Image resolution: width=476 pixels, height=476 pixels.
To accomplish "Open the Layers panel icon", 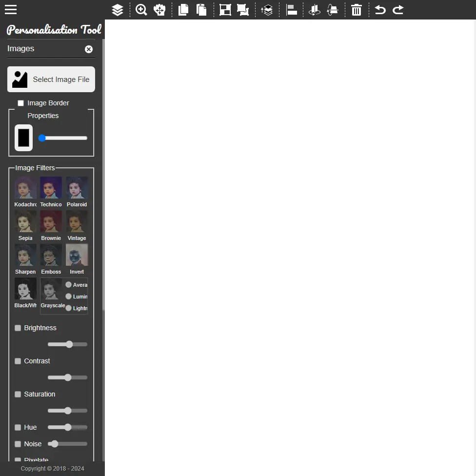I will tap(117, 10).
